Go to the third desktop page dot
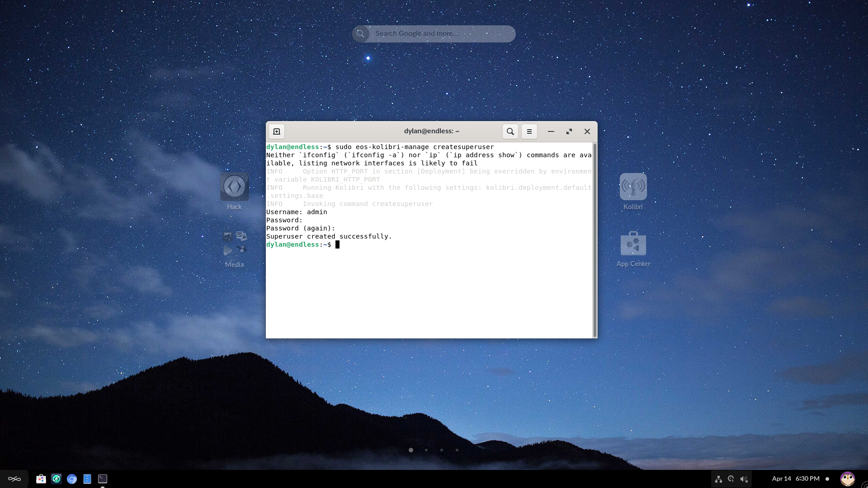 441,450
